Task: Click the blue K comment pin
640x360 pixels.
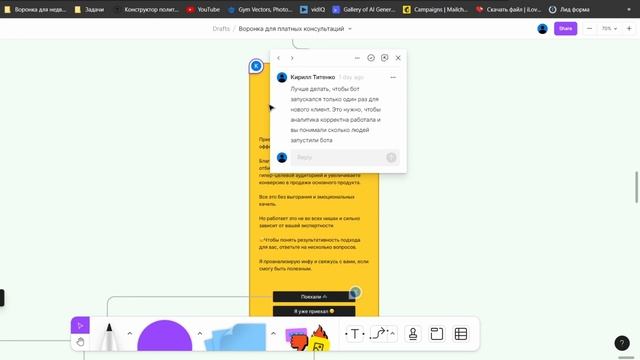Action: tap(256, 66)
